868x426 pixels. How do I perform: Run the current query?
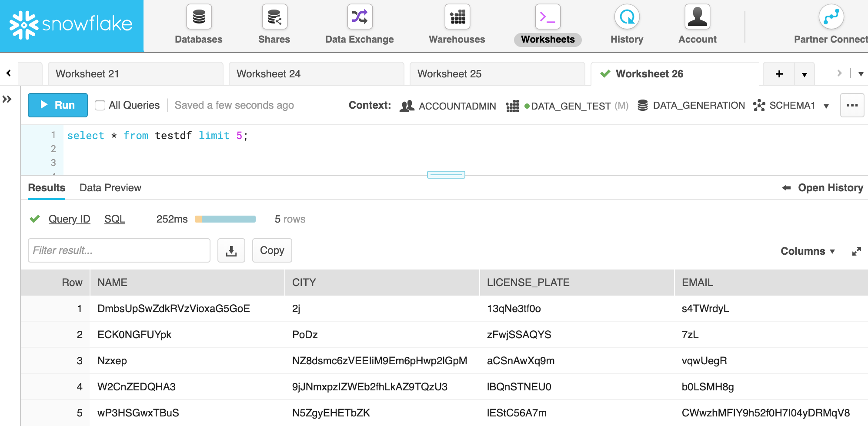58,105
